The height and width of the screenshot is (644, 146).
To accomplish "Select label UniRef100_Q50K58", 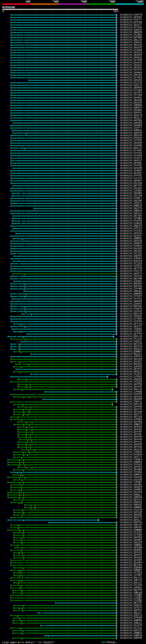I will click(131, 399).
